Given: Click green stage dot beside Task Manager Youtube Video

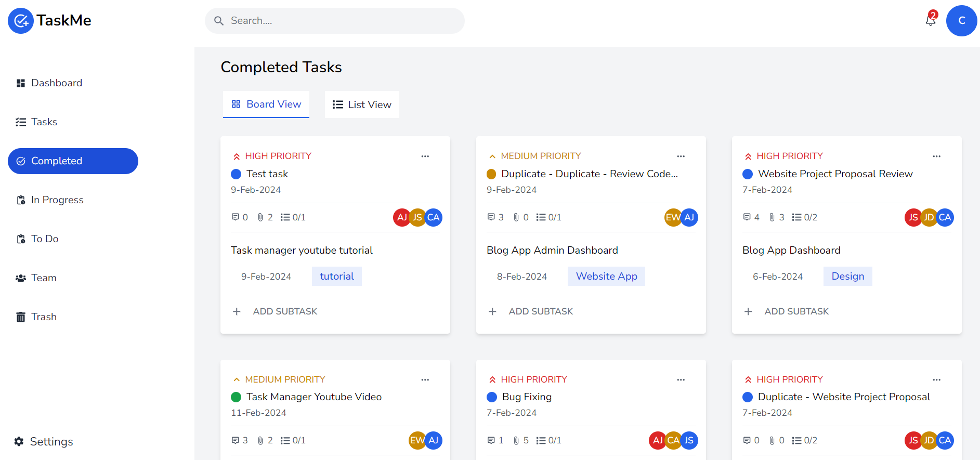Looking at the screenshot, I should 236,397.
